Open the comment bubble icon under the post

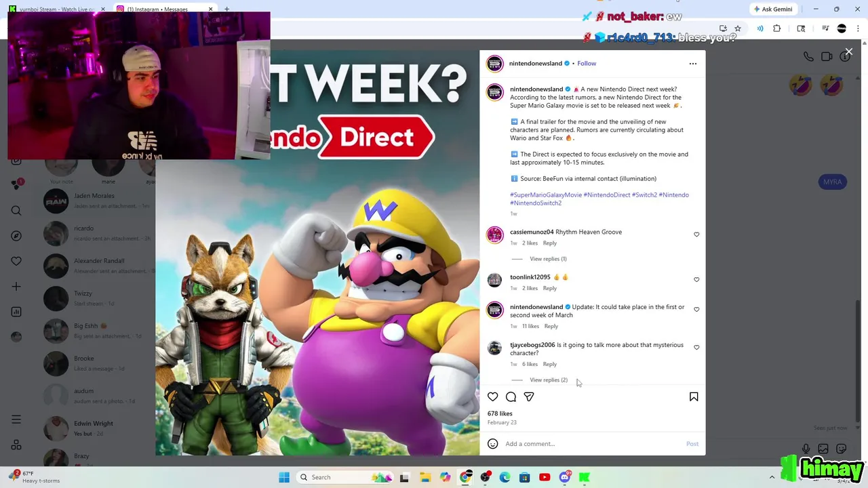[x=511, y=396]
